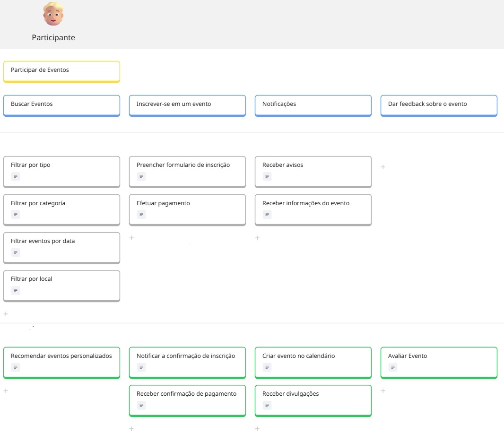Open description icon on Efetuar pagamento card

pos(141,215)
